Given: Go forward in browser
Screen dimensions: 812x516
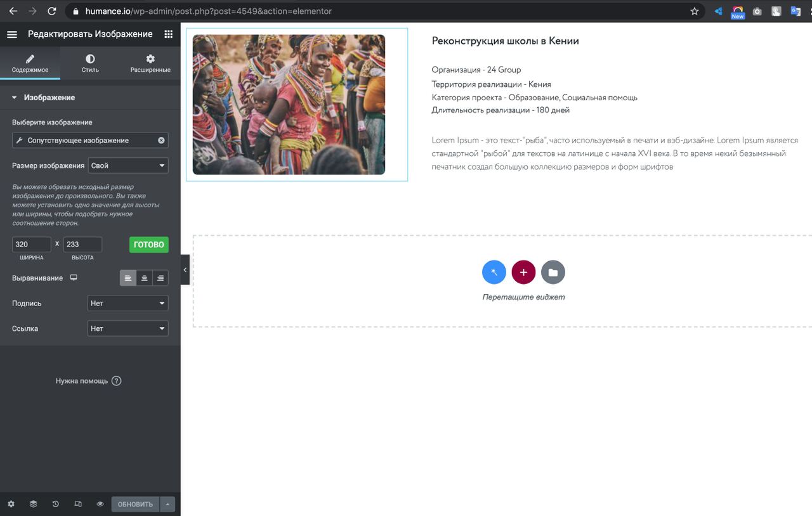Looking at the screenshot, I should pyautogui.click(x=32, y=11).
